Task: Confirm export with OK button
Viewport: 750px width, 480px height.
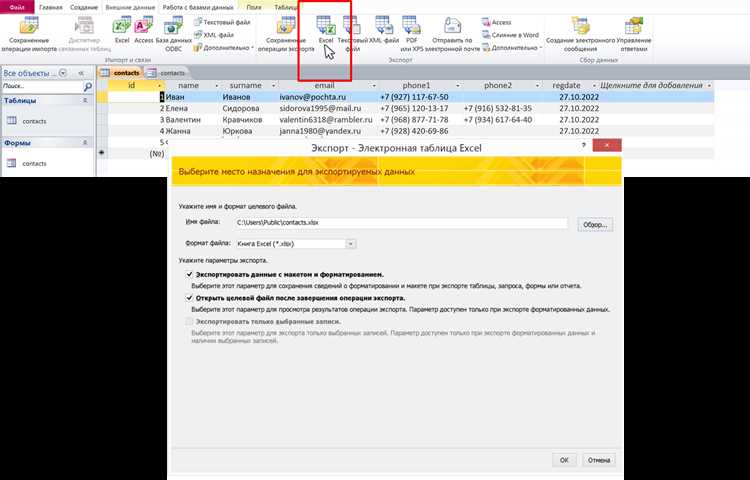Action: 564,460
